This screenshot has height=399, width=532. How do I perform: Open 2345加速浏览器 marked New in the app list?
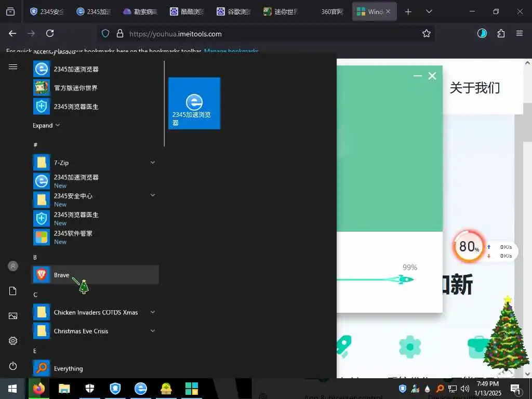pos(95,181)
